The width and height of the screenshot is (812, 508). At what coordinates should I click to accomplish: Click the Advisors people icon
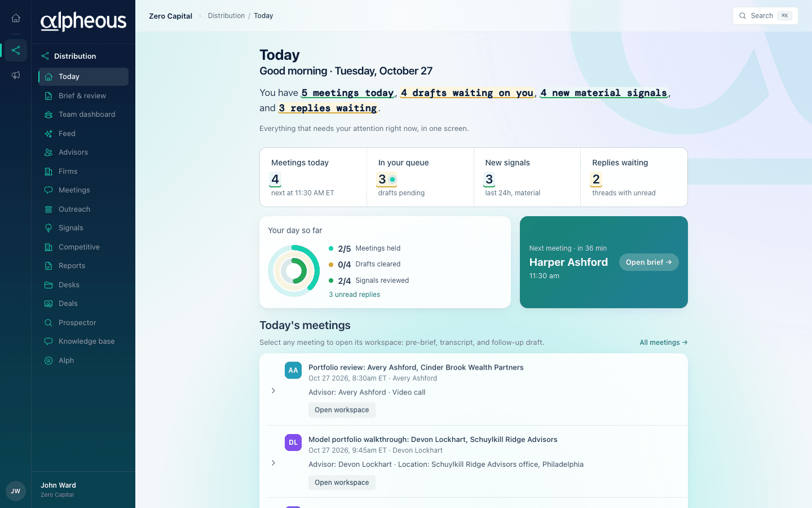(48, 152)
